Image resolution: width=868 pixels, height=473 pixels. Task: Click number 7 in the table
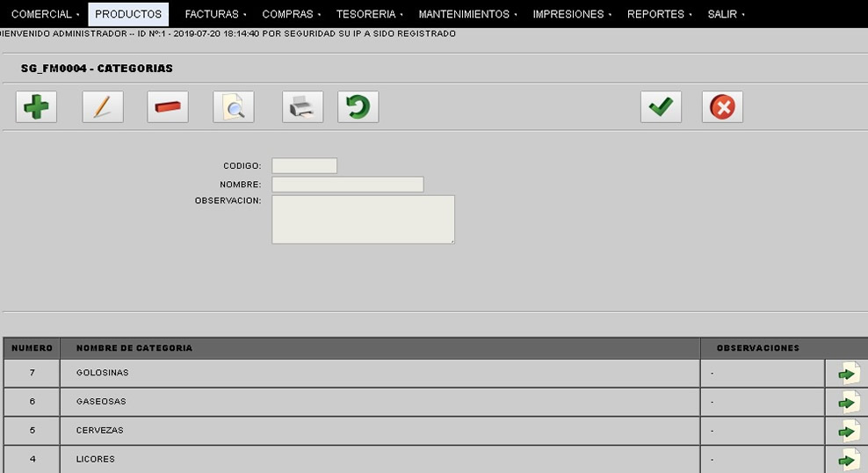(x=33, y=373)
